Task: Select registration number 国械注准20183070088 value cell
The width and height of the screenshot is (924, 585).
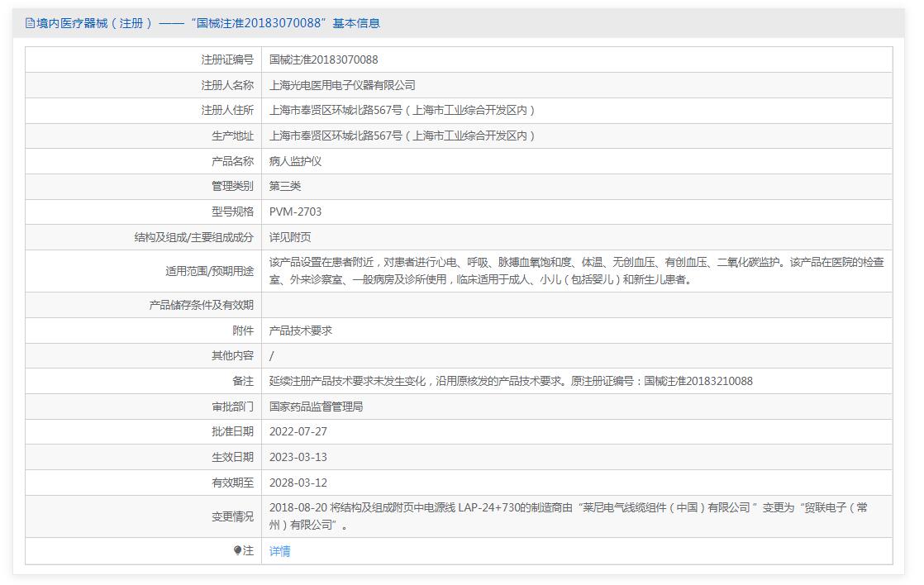Action: [323, 59]
